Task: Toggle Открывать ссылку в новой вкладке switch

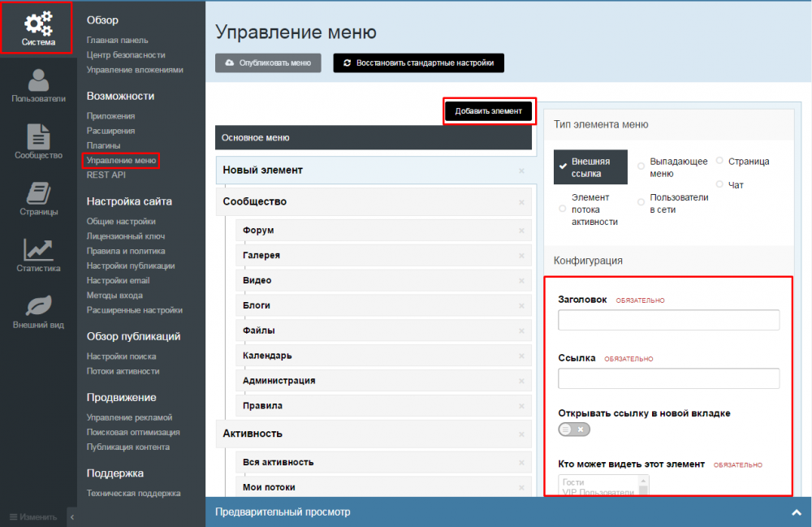Action: point(574,429)
